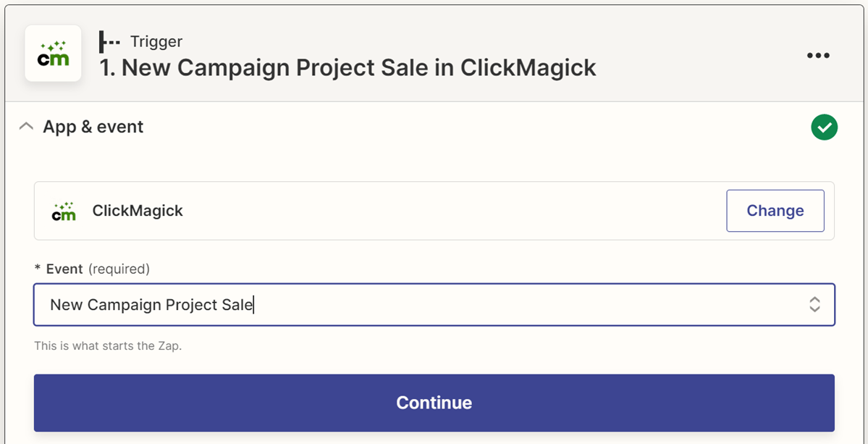Click the green checkmark status icon
Viewport: 868px width, 444px height.
(x=824, y=127)
